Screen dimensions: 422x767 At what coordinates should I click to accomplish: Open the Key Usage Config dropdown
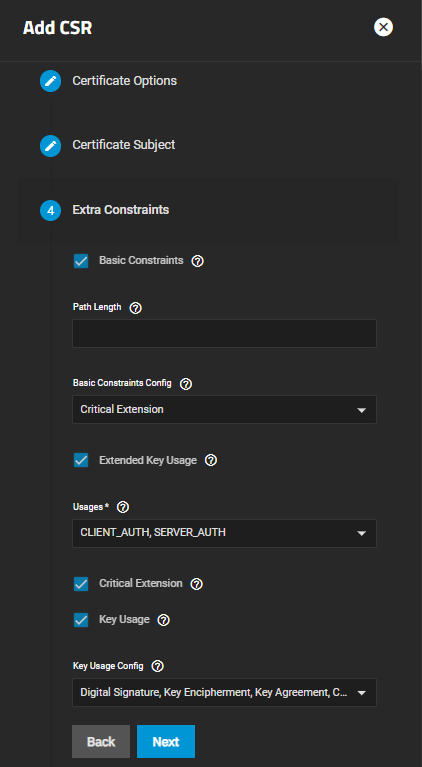click(x=224, y=692)
